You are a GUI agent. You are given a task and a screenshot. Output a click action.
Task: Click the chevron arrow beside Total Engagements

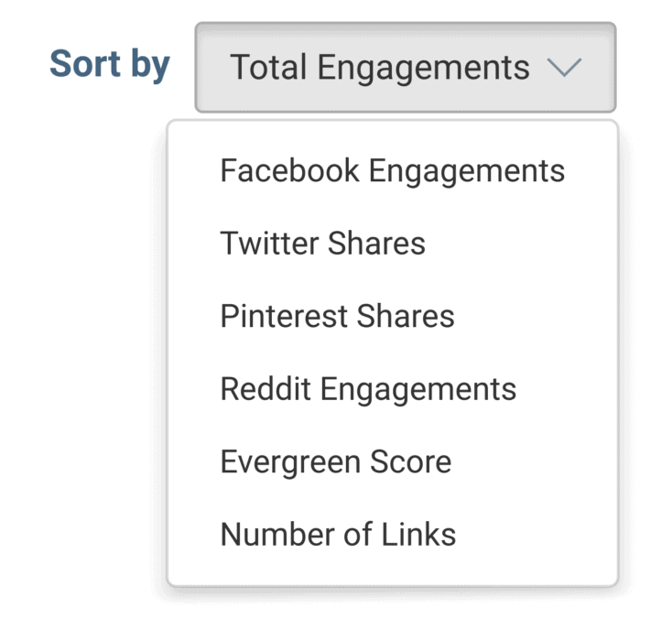pyautogui.click(x=565, y=68)
